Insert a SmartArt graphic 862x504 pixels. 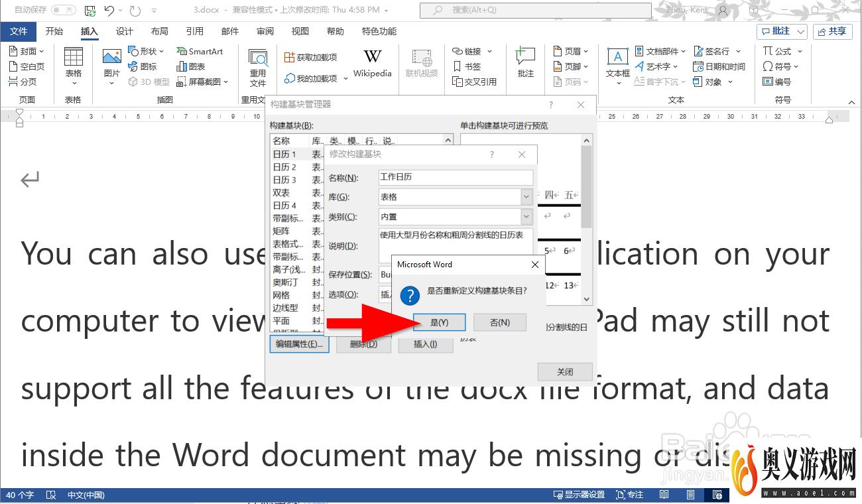(200, 51)
